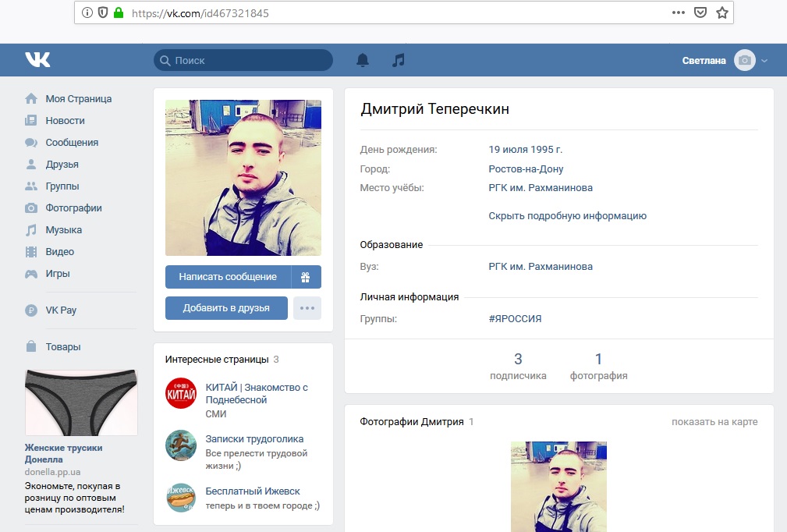Screen dimensions: 787x532
Task: Click the bookmark shield icon in address bar
Action: click(700, 12)
